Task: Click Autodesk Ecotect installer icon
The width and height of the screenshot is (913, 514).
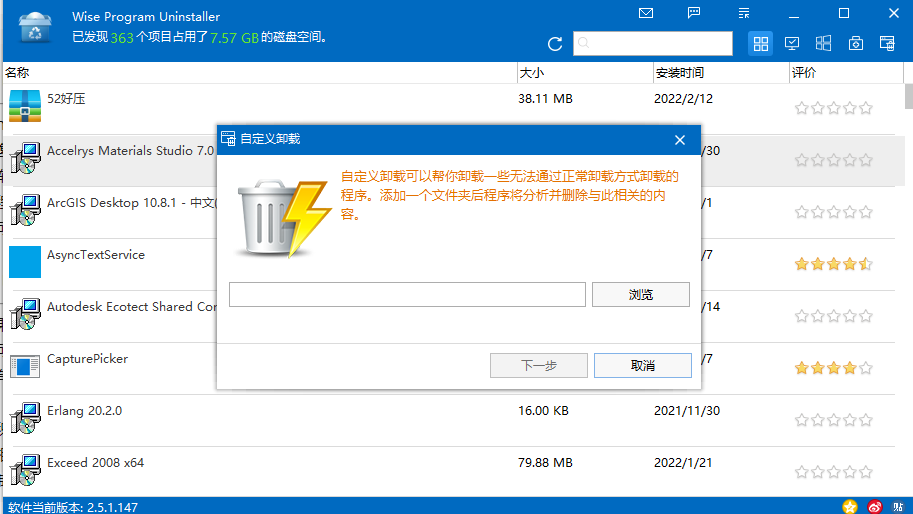Action: click(x=25, y=314)
